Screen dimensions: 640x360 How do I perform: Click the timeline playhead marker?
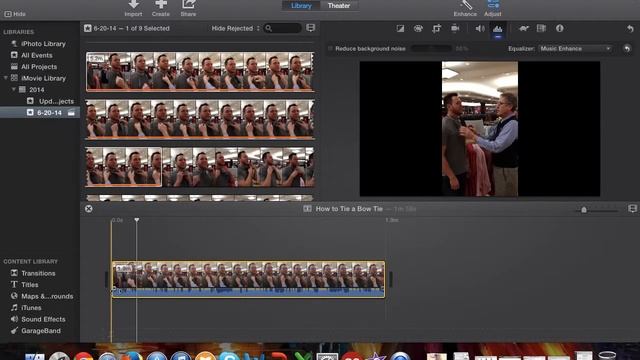click(x=137, y=220)
